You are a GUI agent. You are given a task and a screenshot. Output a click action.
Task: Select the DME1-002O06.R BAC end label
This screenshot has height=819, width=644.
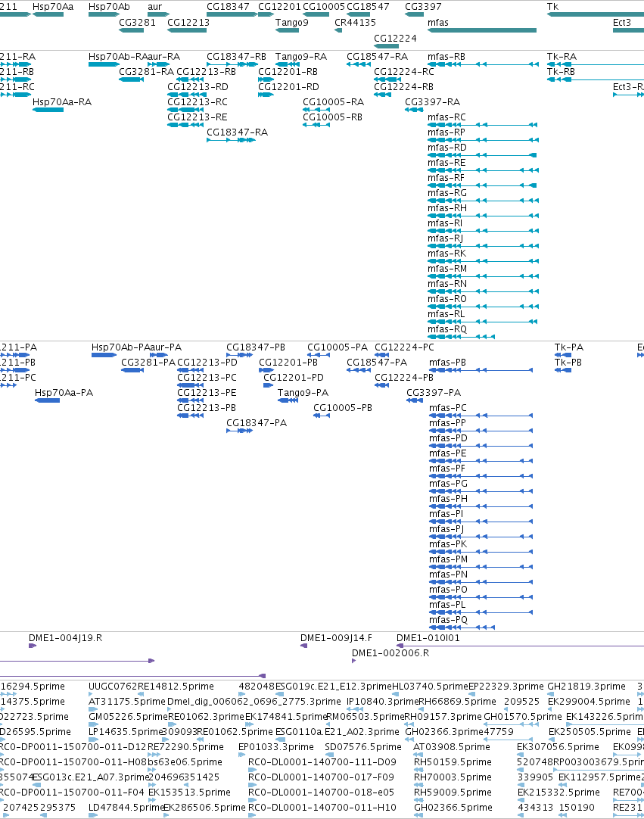(390, 653)
